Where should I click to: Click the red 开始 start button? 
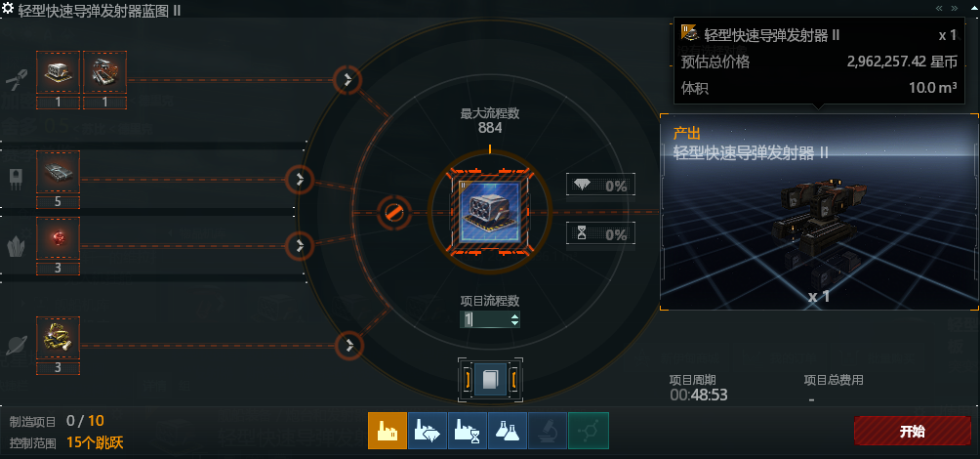pos(913,432)
